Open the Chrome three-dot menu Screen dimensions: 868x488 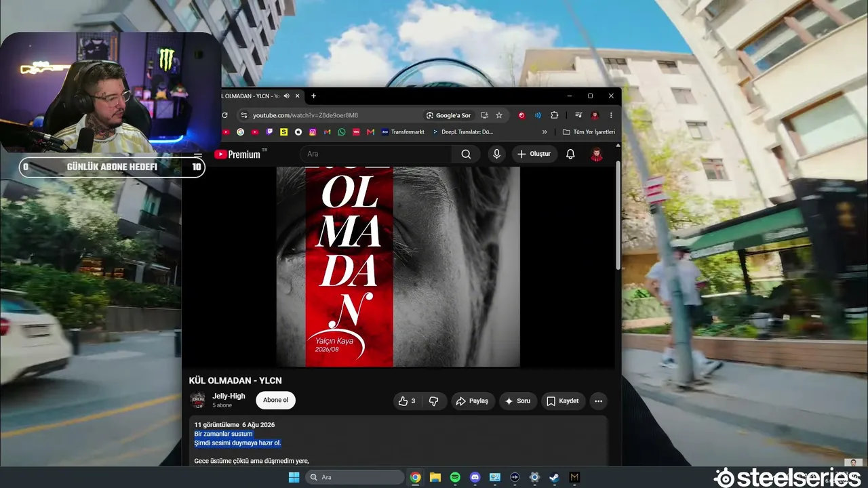coord(611,115)
